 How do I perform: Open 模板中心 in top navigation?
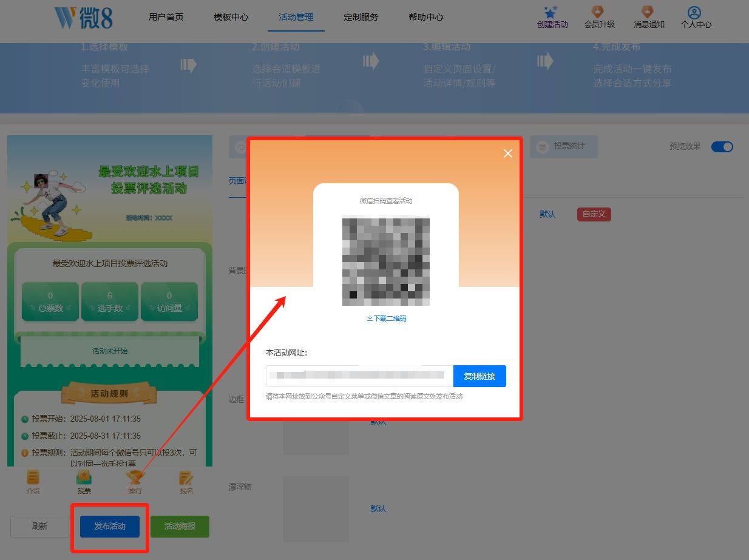click(231, 17)
